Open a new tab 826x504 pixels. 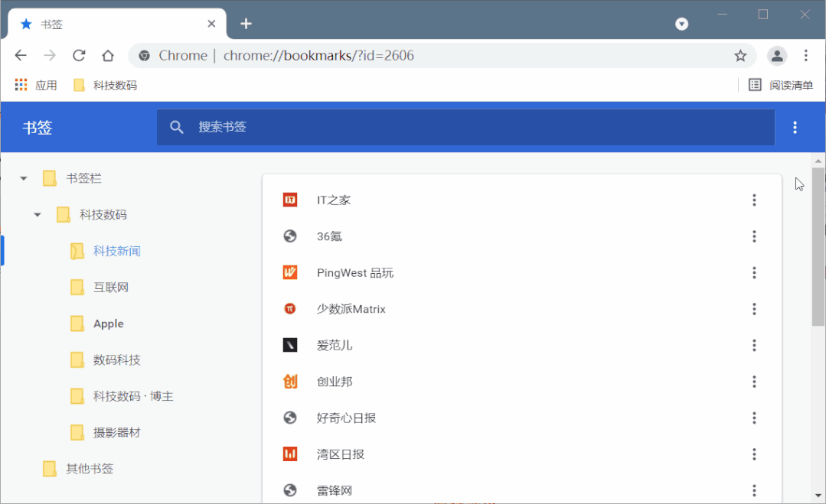[x=246, y=24]
